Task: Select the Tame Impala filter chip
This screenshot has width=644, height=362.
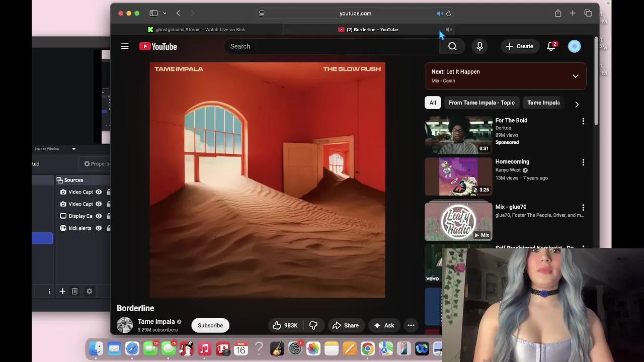Action: 543,103
